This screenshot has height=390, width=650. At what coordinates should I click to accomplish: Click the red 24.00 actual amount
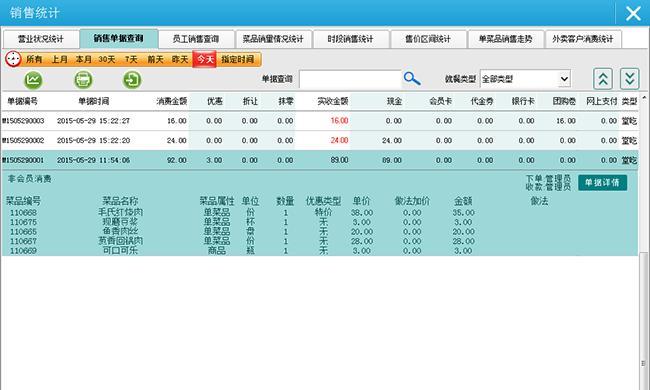click(339, 140)
